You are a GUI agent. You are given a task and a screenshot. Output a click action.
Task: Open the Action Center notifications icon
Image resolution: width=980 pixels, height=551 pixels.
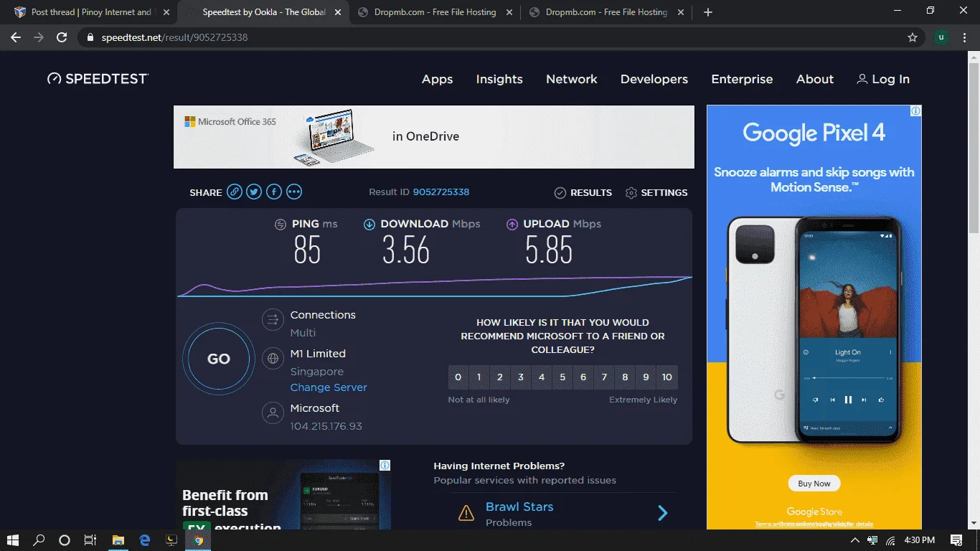(x=956, y=540)
